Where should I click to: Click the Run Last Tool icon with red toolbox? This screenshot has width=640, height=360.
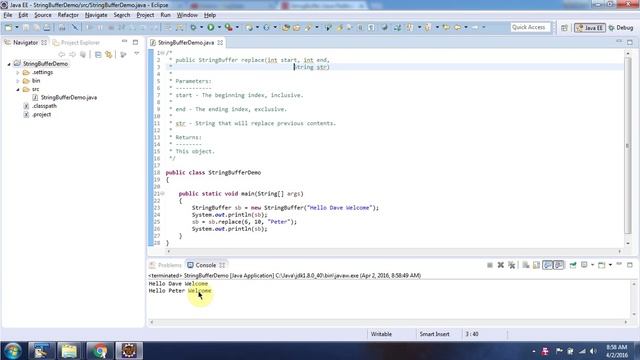point(229,27)
